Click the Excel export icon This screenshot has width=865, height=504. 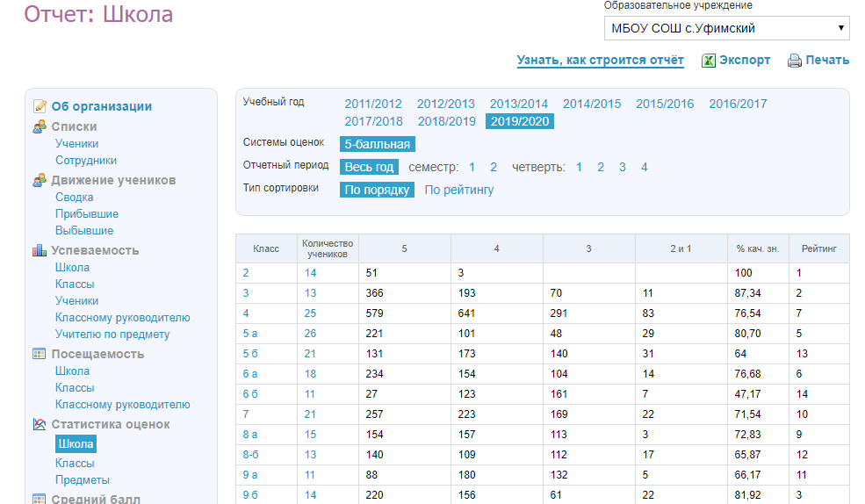[709, 61]
